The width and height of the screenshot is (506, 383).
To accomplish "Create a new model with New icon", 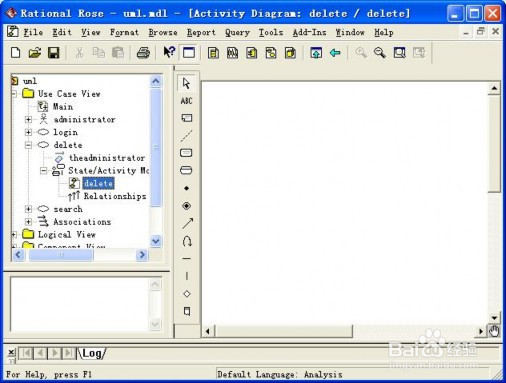I will [x=16, y=53].
